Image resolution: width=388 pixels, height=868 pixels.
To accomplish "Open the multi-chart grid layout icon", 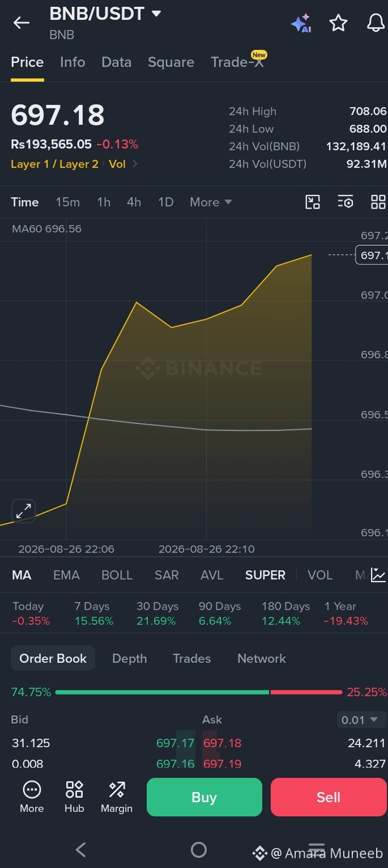I will [378, 202].
